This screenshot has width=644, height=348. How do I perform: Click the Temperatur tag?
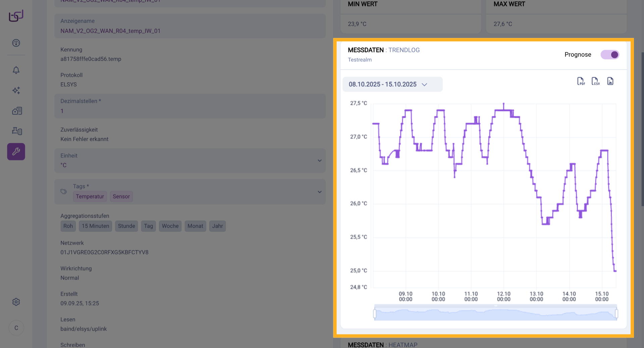pyautogui.click(x=90, y=197)
